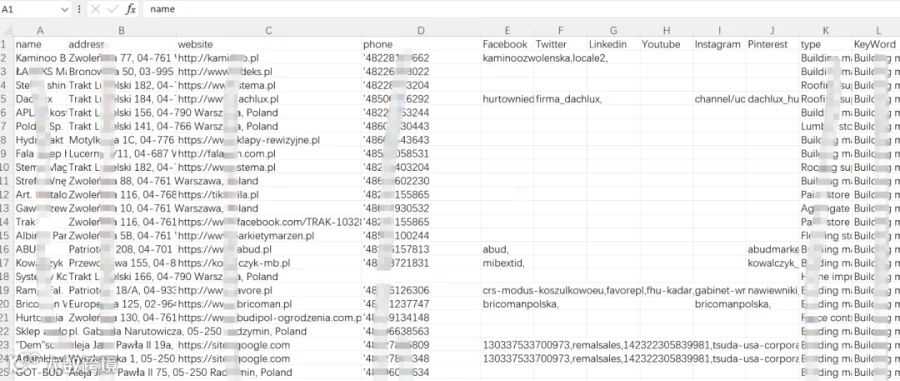This screenshot has width=900, height=381.
Task: Click the 'pl. Gabriela Narutowicza' address cell
Action: coord(122,331)
